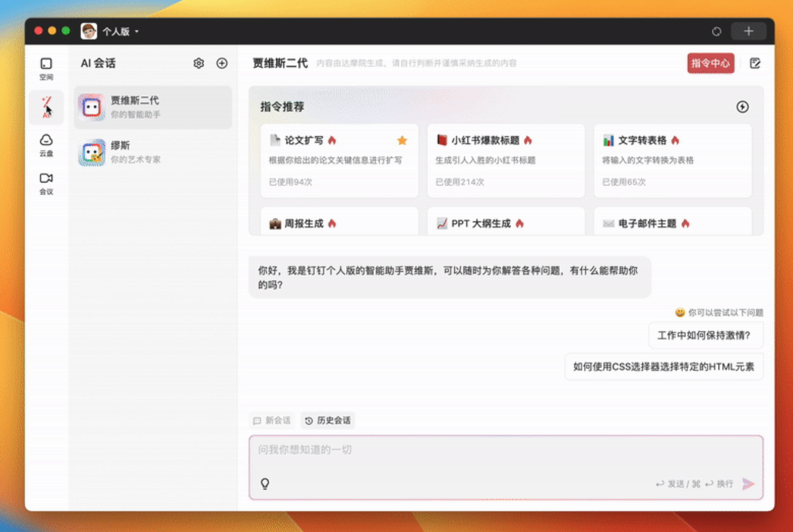793x532 pixels.
Task: Open the 云盘 cloud drive icon
Action: pyautogui.click(x=46, y=145)
